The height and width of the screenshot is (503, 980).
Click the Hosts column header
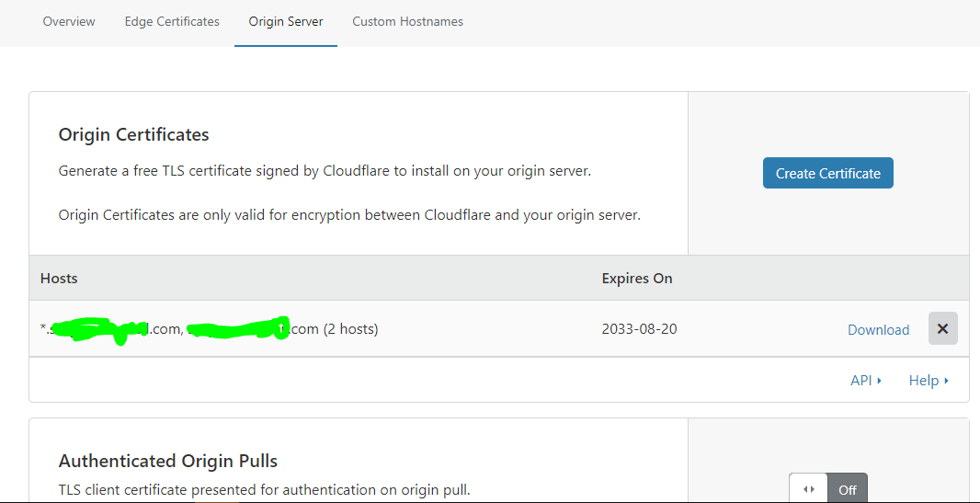coord(59,278)
